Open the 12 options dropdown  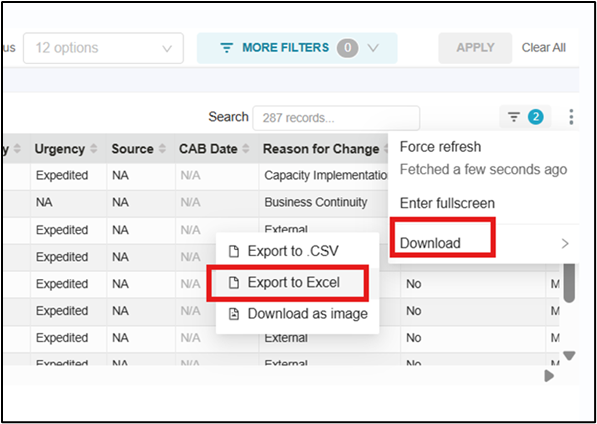click(x=103, y=48)
